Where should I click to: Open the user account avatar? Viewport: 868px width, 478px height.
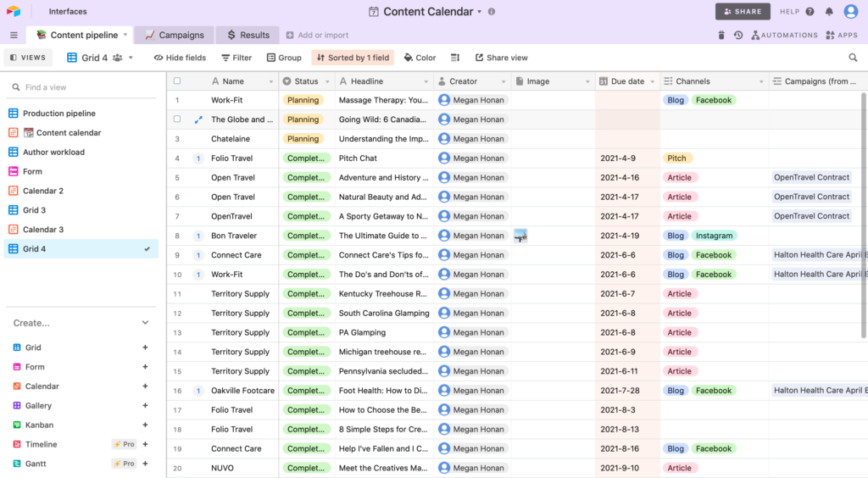pos(851,12)
